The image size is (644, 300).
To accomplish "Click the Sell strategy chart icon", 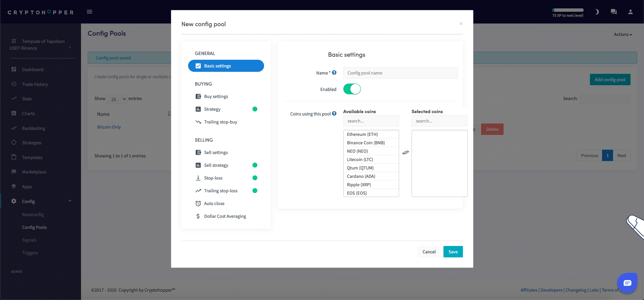I will (x=198, y=165).
